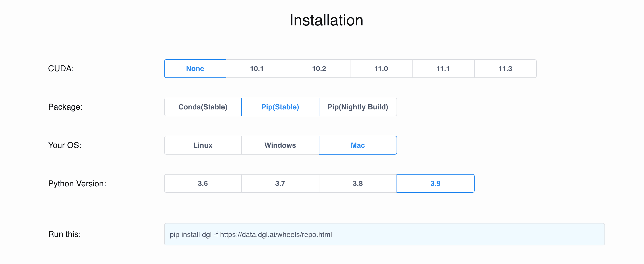Set operating system to Windows

280,145
